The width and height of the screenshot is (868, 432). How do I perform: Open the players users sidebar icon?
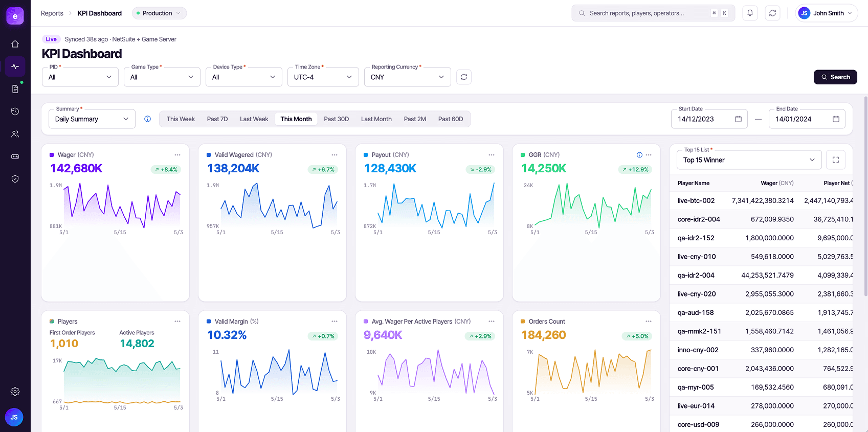[x=15, y=134]
